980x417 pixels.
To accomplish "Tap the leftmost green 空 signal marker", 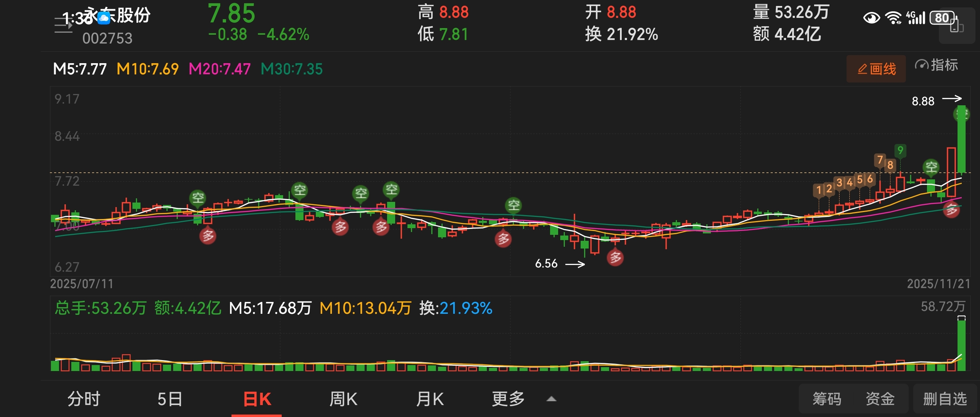I will (x=198, y=198).
